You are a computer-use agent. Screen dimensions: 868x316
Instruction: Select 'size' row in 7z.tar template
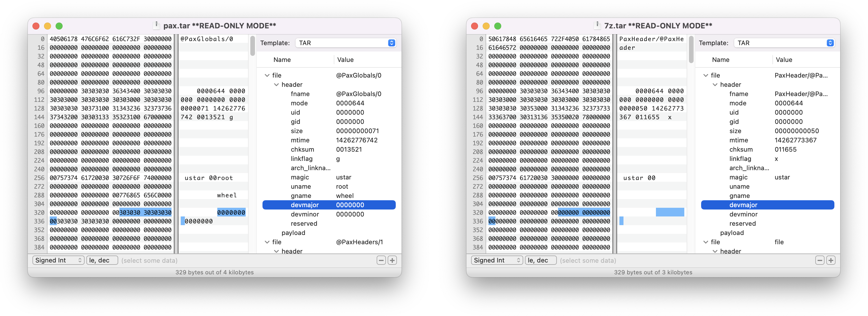pos(767,131)
